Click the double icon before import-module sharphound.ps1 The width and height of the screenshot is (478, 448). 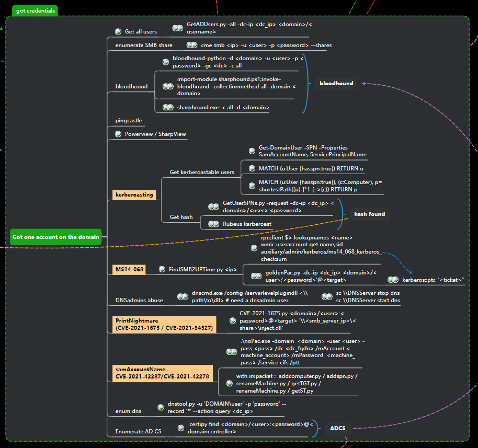pyautogui.click(x=168, y=86)
